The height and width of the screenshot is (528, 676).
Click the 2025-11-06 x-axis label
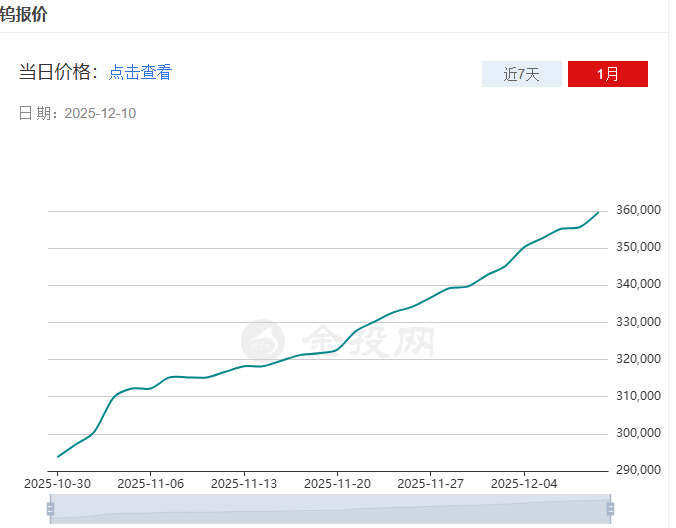(150, 484)
